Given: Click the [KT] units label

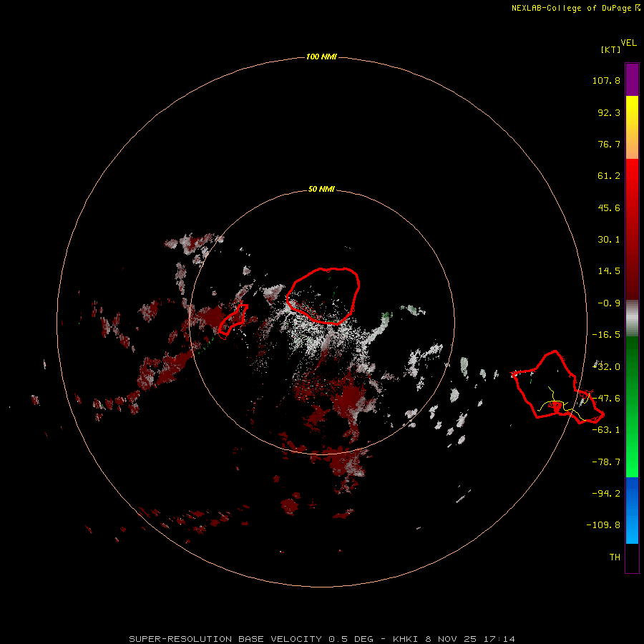Looking at the screenshot, I should [610, 49].
